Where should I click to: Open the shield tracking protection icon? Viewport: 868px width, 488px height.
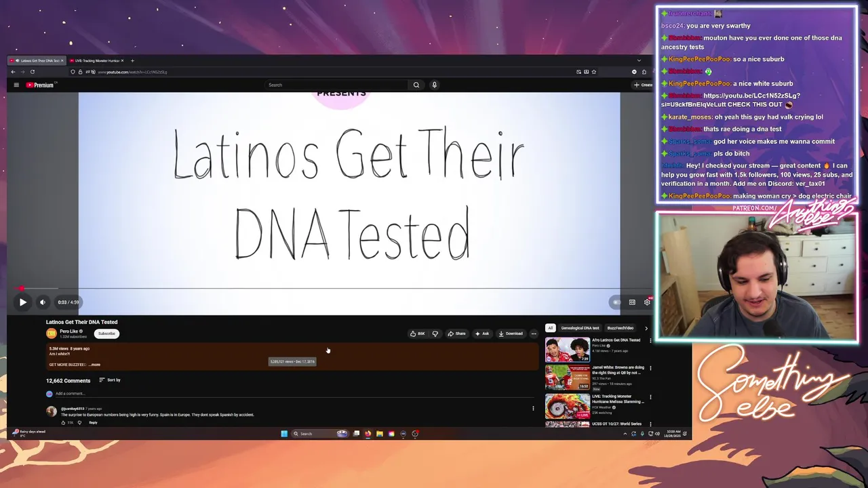(x=73, y=72)
